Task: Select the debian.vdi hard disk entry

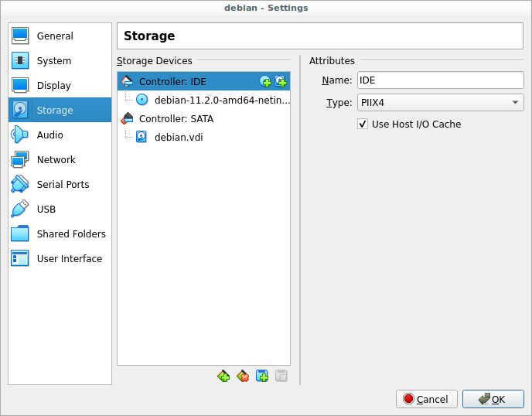Action: (178, 137)
